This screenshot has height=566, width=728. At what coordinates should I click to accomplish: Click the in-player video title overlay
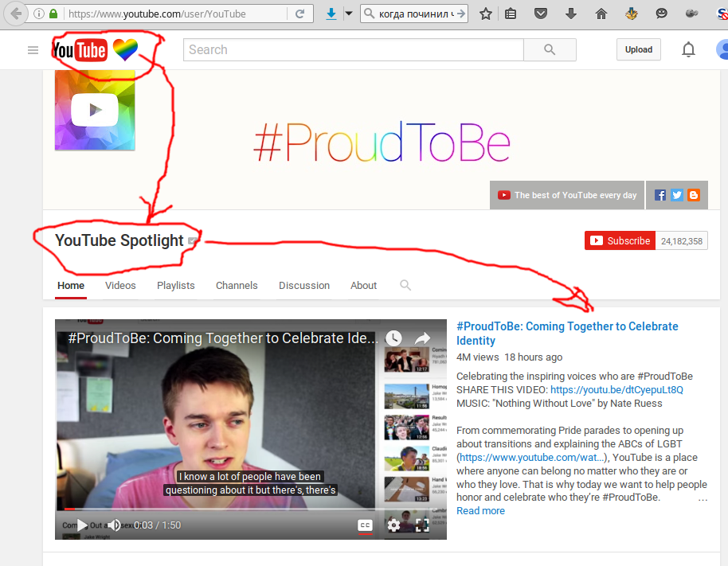point(223,338)
